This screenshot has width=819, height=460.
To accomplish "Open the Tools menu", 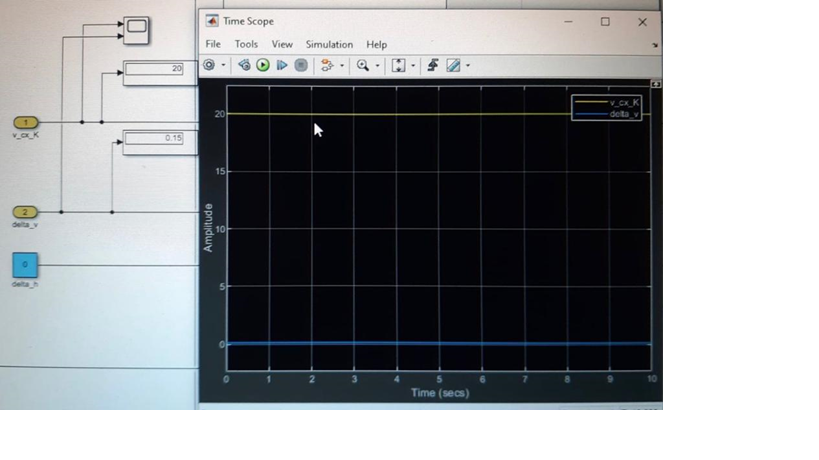I will [246, 44].
